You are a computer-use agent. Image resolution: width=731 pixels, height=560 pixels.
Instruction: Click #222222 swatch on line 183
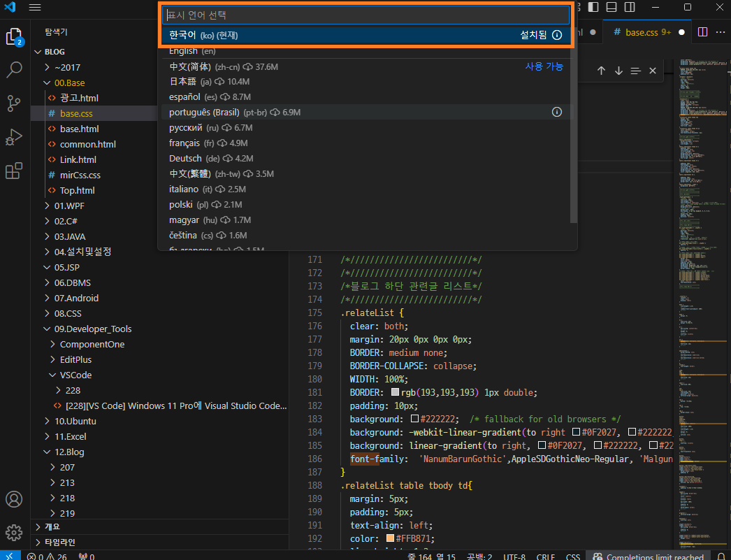414,419
